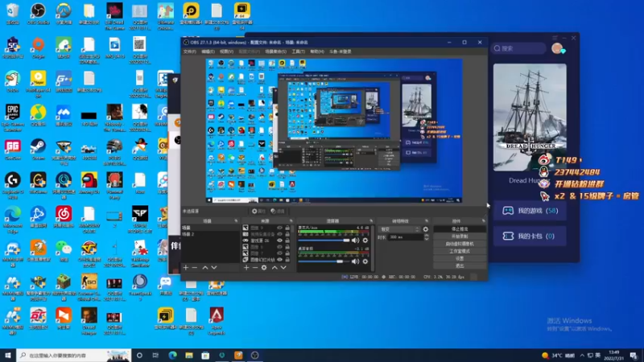Select the Apex Legends desktop shortcut
The height and width of the screenshot is (362, 644).
pyautogui.click(x=217, y=321)
